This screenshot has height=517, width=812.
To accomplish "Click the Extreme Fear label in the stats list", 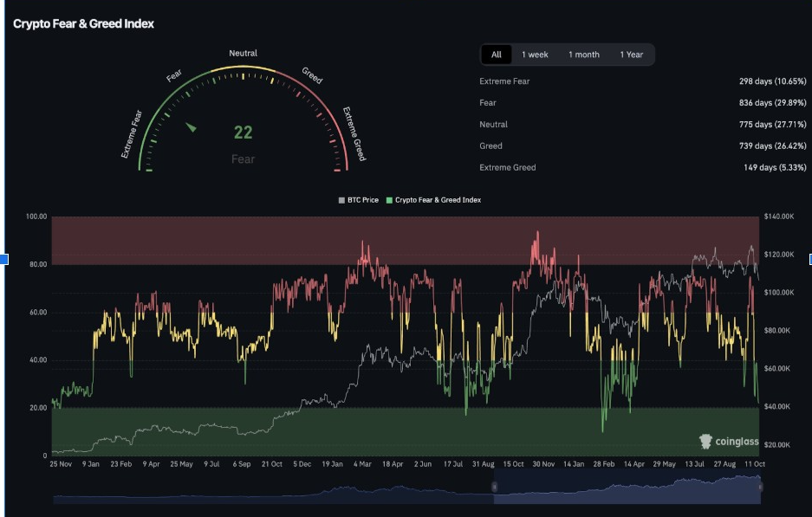I will coord(504,81).
